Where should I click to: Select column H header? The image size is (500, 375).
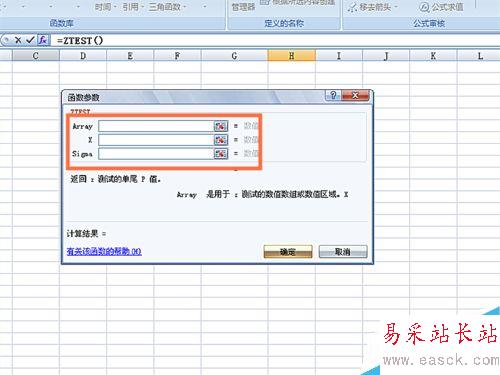tap(292, 56)
